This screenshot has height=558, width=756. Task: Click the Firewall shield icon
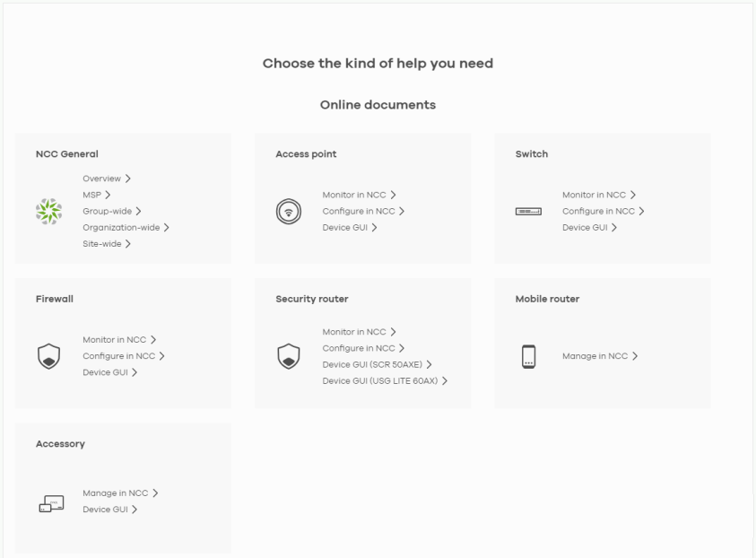click(x=48, y=356)
